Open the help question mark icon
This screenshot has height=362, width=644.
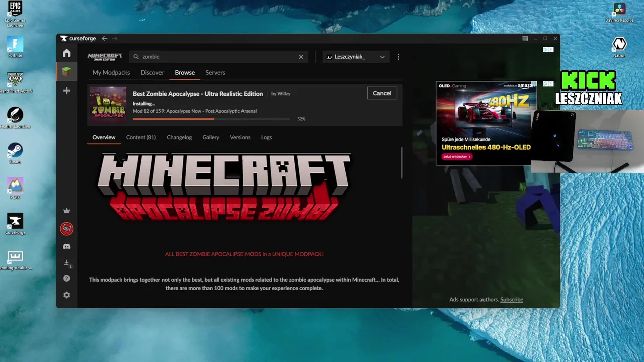point(66,278)
